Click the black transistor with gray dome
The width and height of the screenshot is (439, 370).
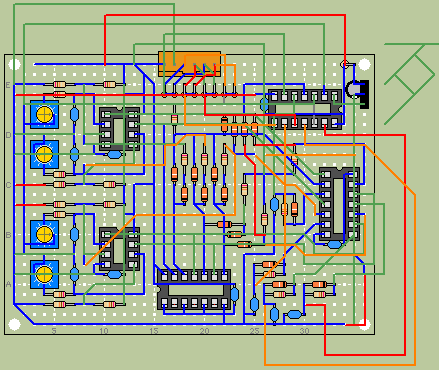[x=357, y=94]
